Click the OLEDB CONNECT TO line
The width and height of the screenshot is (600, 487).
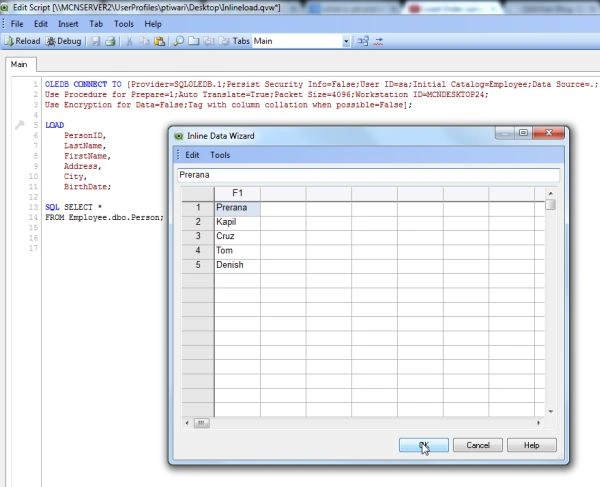(x=321, y=84)
